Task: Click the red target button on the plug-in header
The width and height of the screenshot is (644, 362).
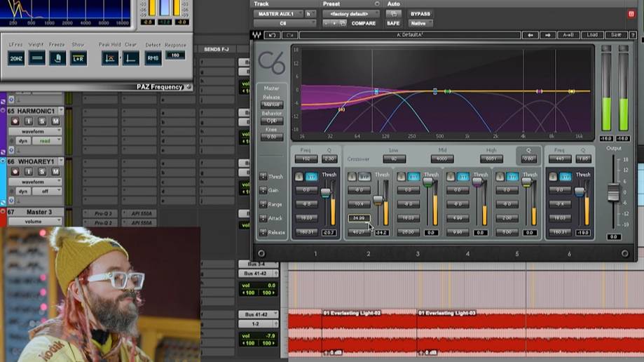Action: coord(631,14)
